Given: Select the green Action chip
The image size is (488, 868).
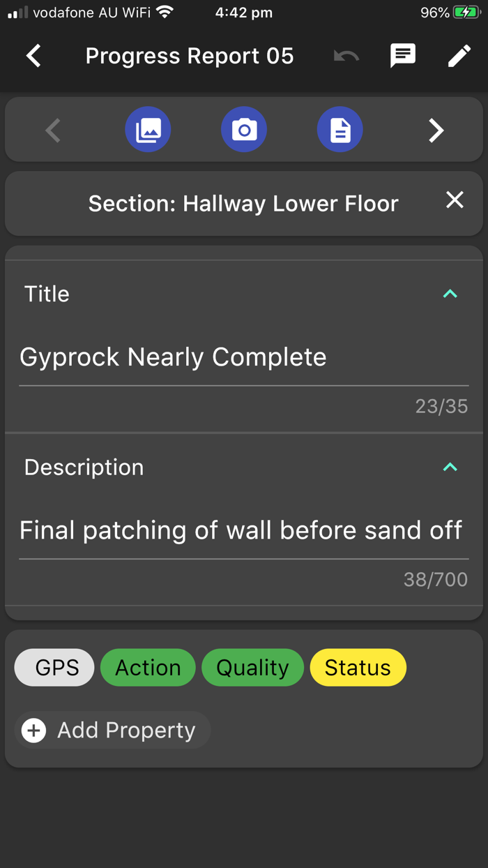Looking at the screenshot, I should [x=148, y=668].
